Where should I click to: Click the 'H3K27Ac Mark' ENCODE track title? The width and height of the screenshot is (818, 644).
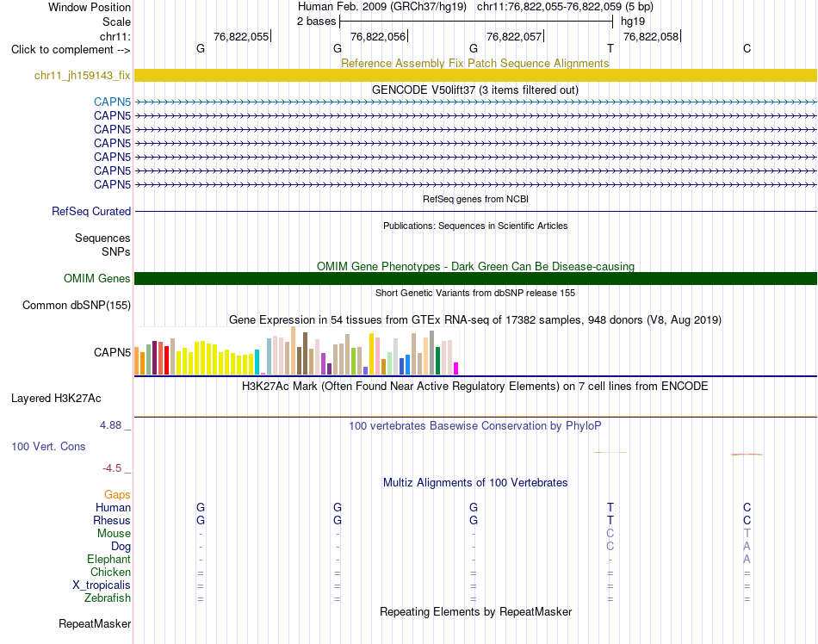(x=475, y=387)
